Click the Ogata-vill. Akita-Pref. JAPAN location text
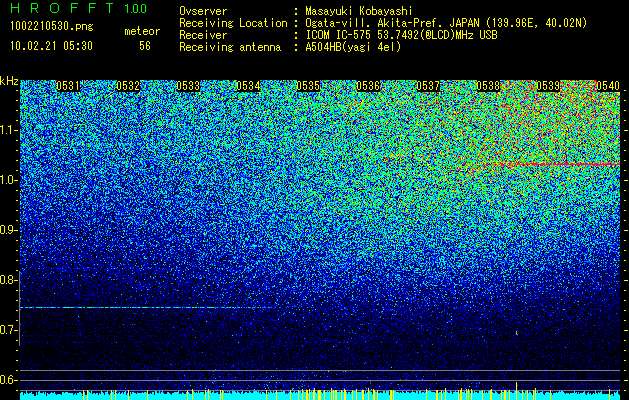The image size is (629, 400). coord(446,23)
